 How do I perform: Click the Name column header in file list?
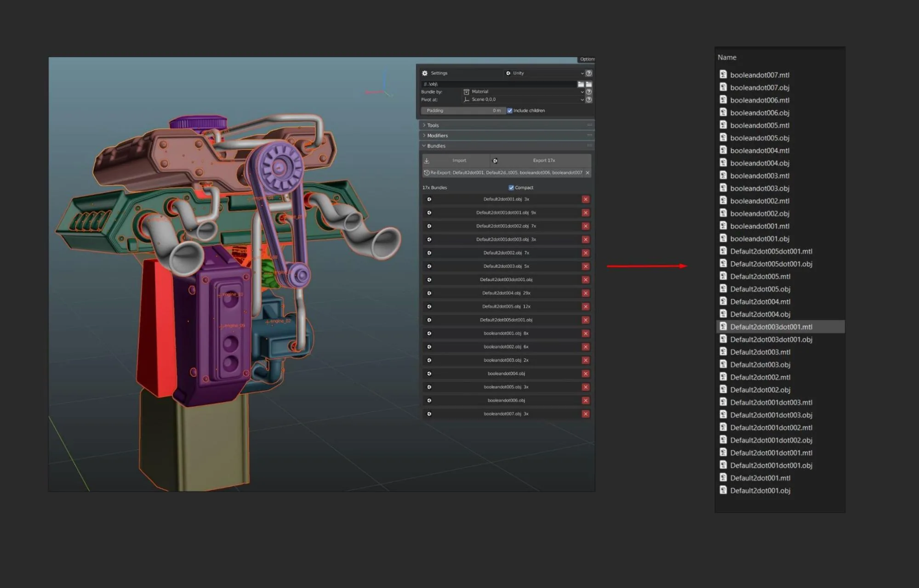pyautogui.click(x=727, y=57)
